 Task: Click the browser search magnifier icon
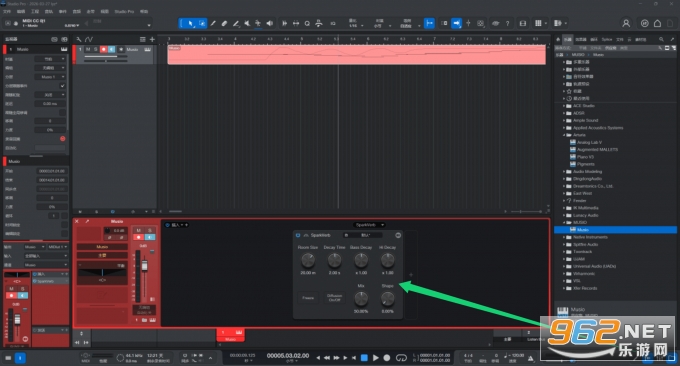coord(661,39)
